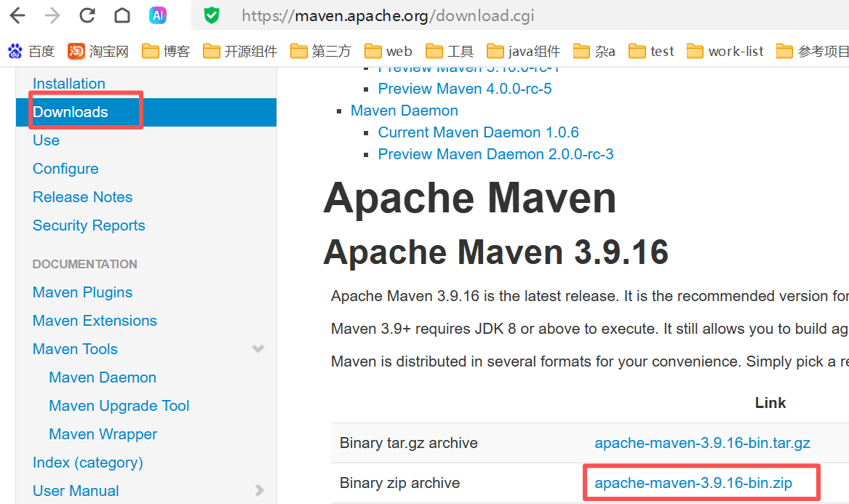Collapse the Maven Tools chevron
This screenshot has width=849, height=504.
coord(258,348)
